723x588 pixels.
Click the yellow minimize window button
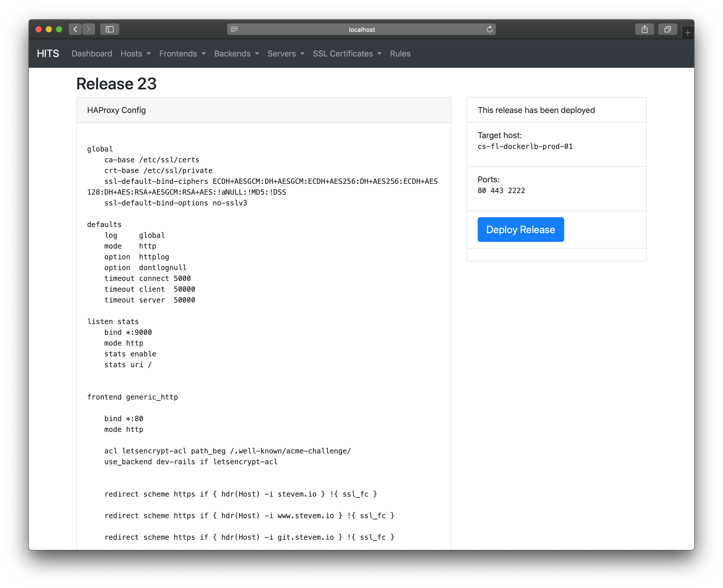point(49,30)
